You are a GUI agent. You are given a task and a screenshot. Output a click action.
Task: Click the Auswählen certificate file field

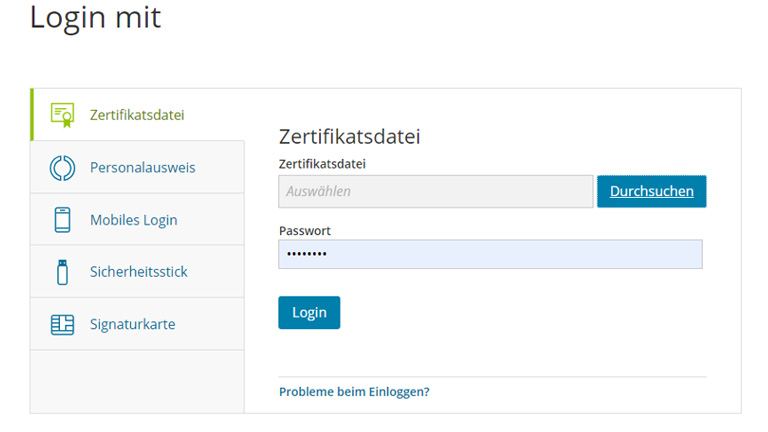click(x=435, y=191)
